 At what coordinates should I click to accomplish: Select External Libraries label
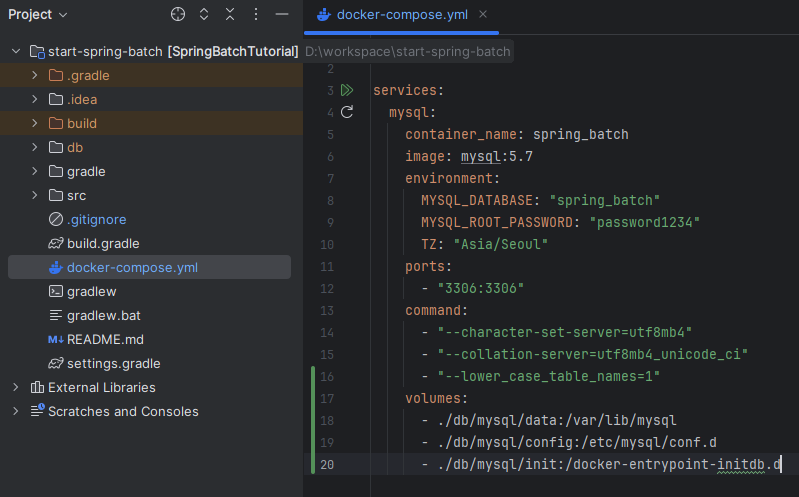101,387
